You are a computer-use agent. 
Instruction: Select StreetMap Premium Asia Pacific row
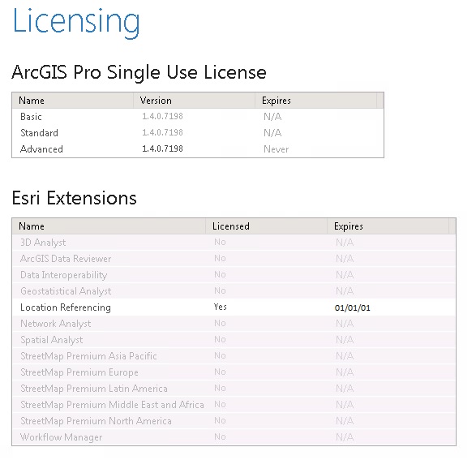click(234, 356)
